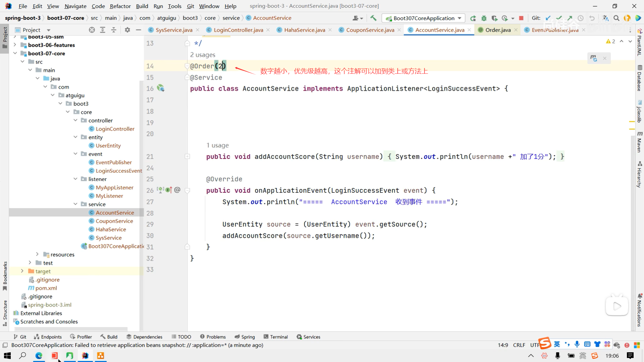Screen dimensions: 644x362
Task: Open Search Everywhere magnifier icon
Action: coord(616,18)
